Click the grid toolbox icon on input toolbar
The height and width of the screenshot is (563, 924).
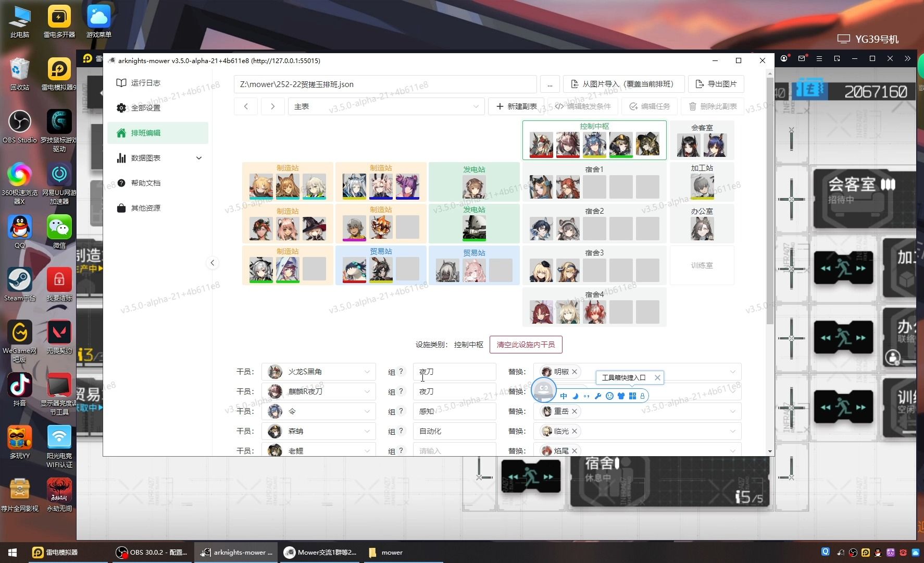click(632, 396)
